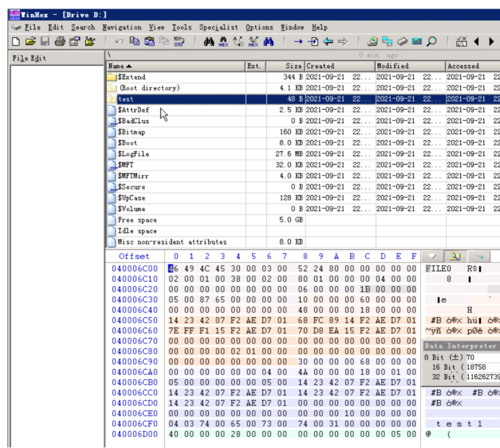Select the $LogFile entry in list
500x448 pixels.
133,154
